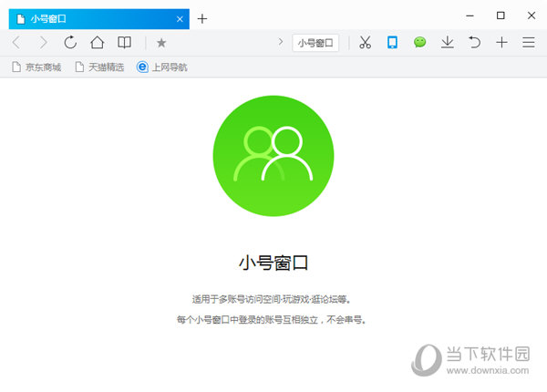Viewport: 547px width, 392px height.
Task: Open the 天猫精选 bookmark
Action: pos(99,67)
